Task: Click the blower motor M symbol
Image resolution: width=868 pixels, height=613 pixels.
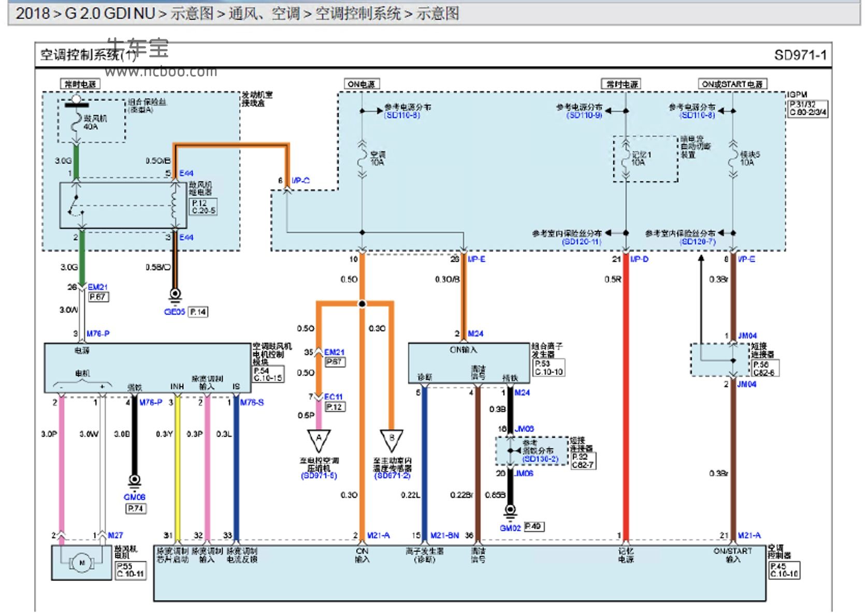Action: tap(81, 563)
